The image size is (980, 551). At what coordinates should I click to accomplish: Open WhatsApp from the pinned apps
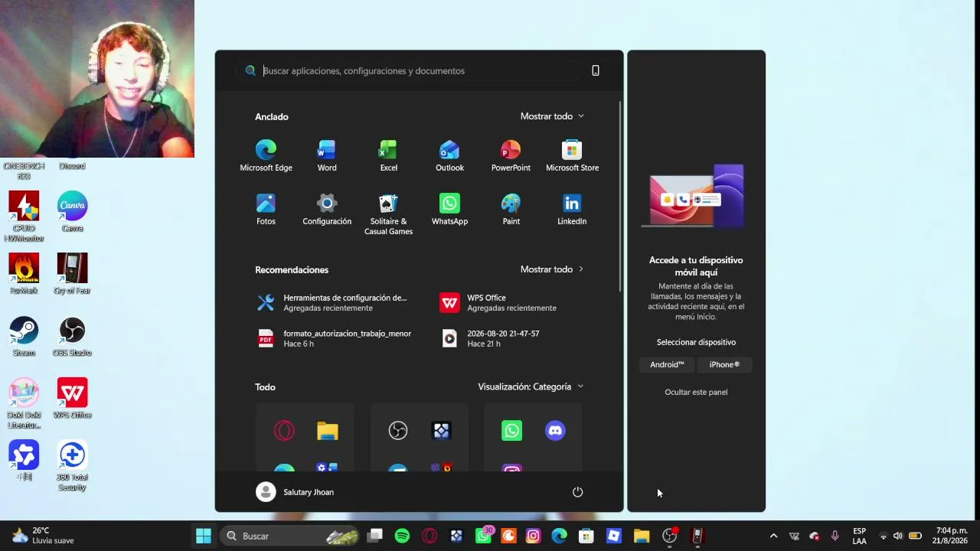tap(449, 209)
